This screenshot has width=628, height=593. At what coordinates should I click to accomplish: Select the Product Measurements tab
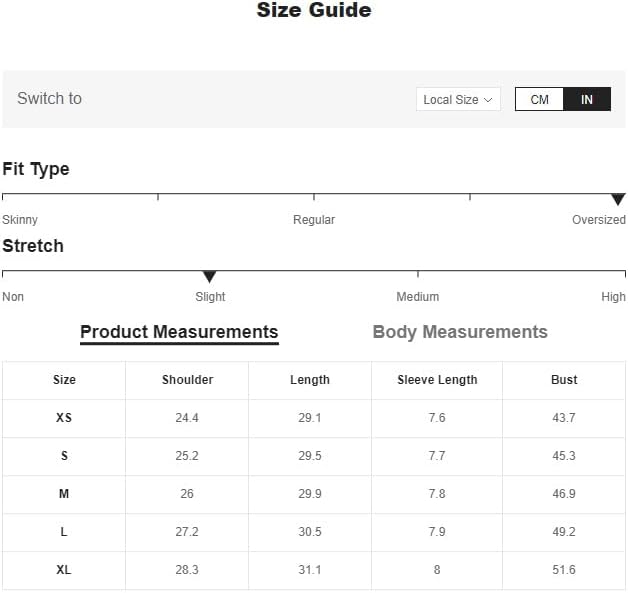[x=179, y=332]
